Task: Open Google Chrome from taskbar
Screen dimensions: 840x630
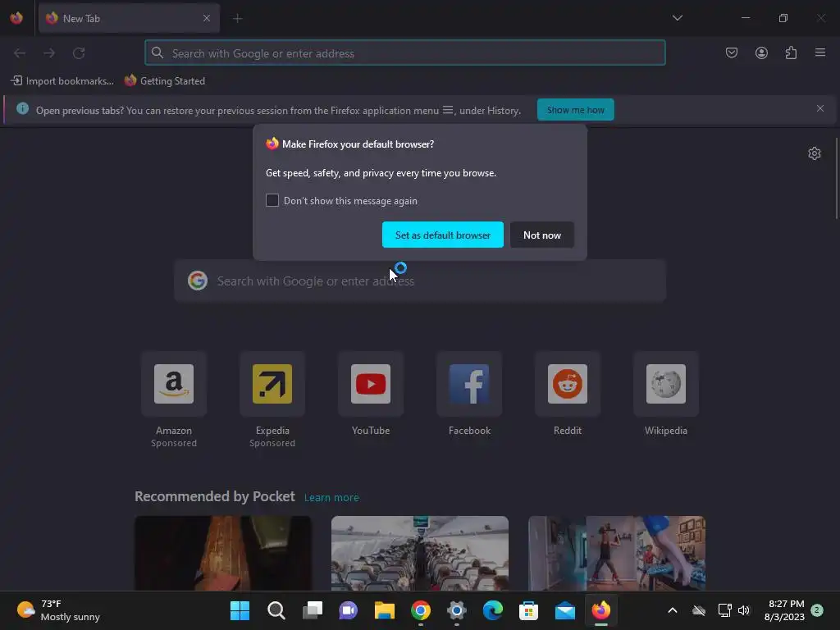Action: coord(421,610)
